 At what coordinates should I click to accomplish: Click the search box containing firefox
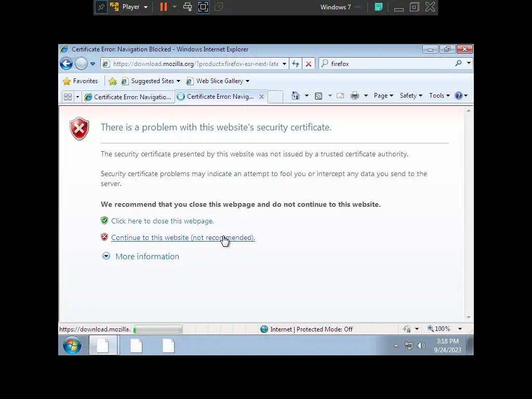click(x=386, y=63)
